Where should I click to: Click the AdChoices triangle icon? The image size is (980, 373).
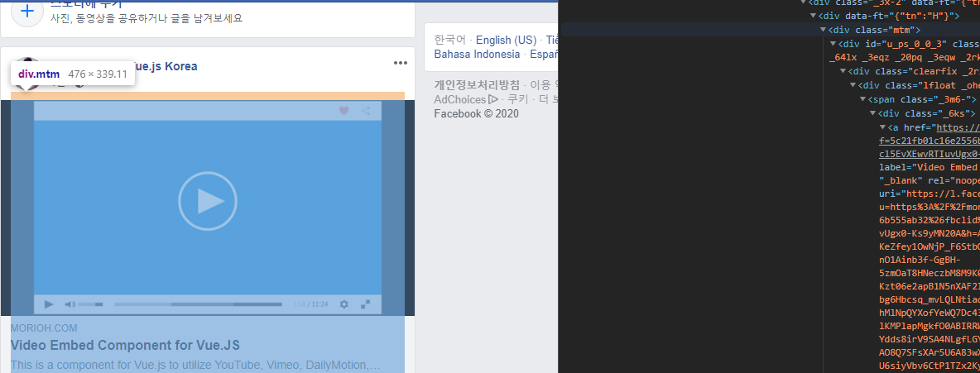[494, 99]
